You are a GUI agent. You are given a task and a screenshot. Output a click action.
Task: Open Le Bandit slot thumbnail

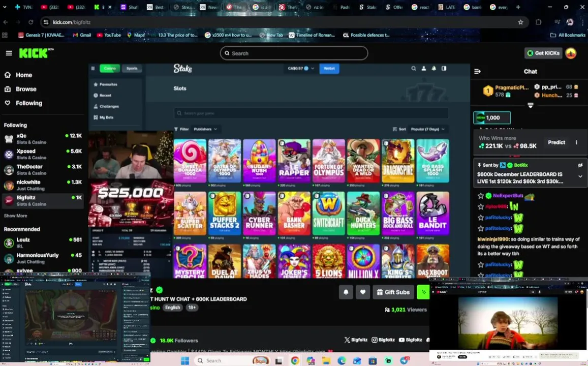[x=432, y=213]
